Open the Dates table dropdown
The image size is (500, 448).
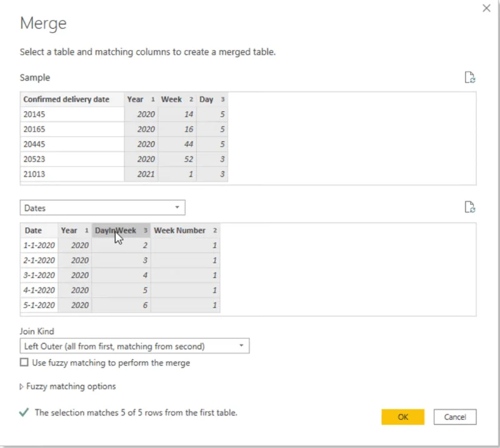pos(102,207)
